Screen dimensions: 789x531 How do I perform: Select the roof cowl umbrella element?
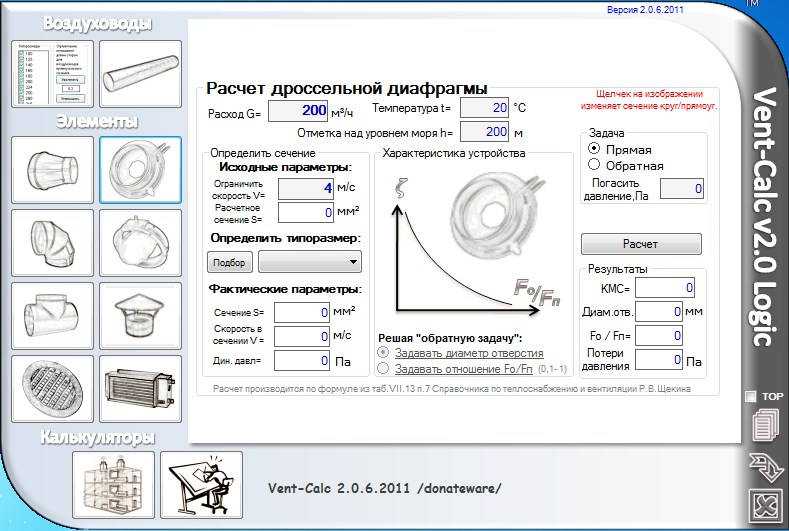140,316
